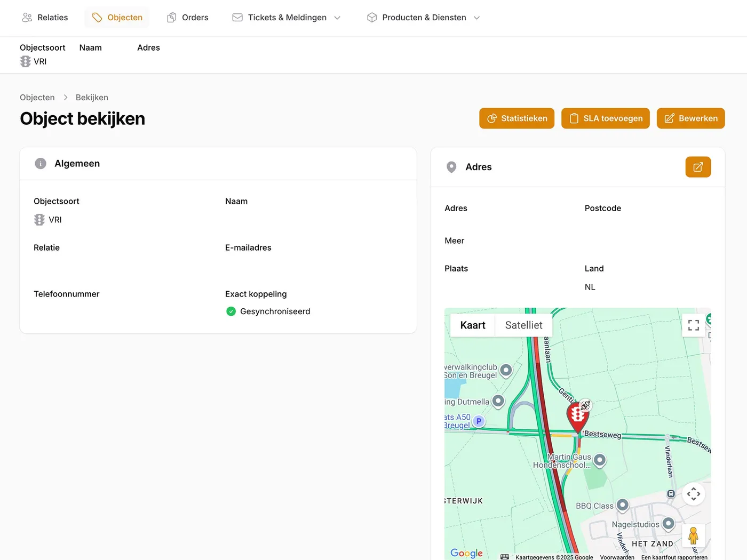747x560 pixels.
Task: Click the Meer label in Adres
Action: click(x=455, y=241)
